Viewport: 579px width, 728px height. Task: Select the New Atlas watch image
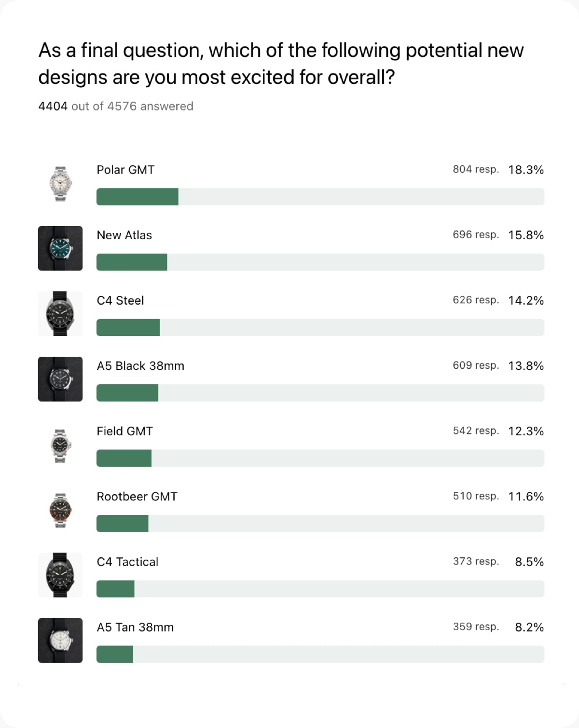pyautogui.click(x=60, y=248)
